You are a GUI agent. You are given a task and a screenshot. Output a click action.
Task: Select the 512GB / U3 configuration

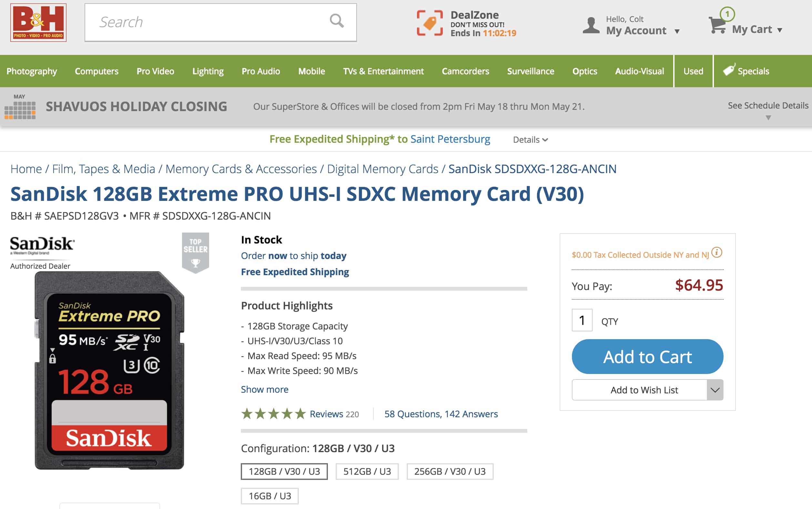[366, 471]
